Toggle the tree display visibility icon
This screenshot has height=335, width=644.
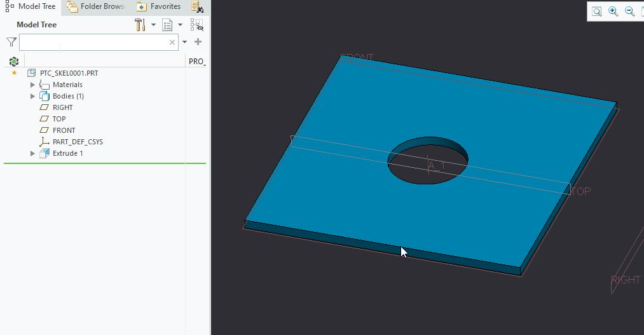coord(197,25)
